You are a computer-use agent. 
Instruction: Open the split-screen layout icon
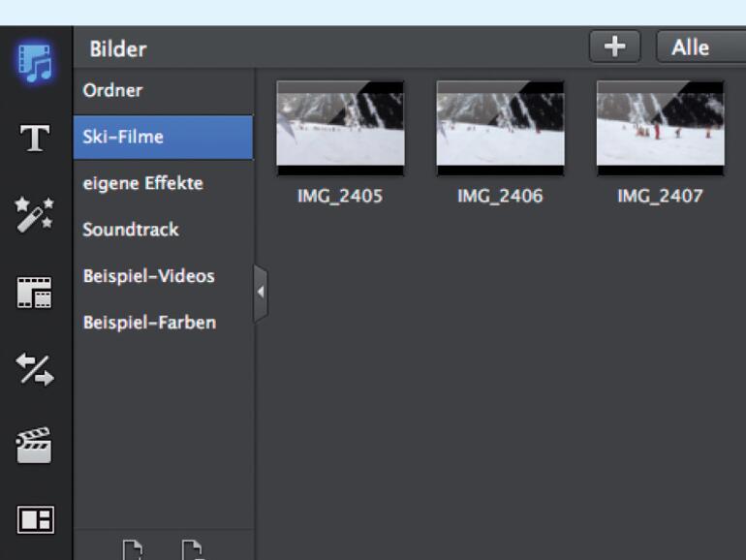[36, 519]
